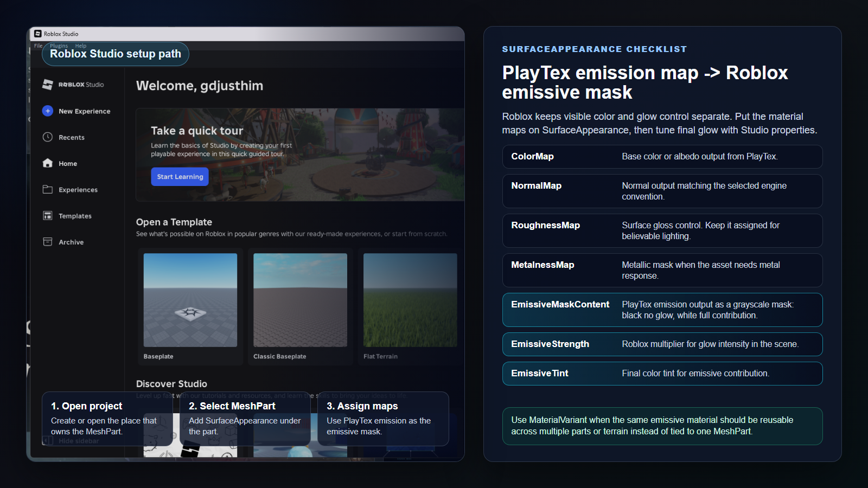This screenshot has width=868, height=488.
Task: Open Templates in the sidebar
Action: [x=67, y=216]
